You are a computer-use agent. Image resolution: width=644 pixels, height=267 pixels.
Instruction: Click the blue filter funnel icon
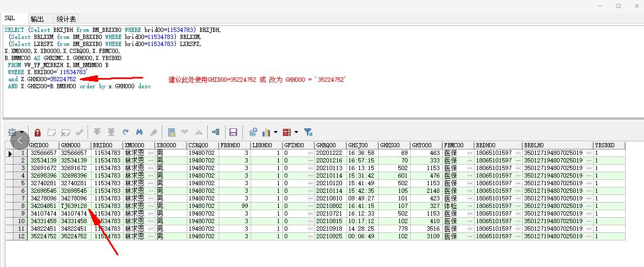click(x=308, y=132)
